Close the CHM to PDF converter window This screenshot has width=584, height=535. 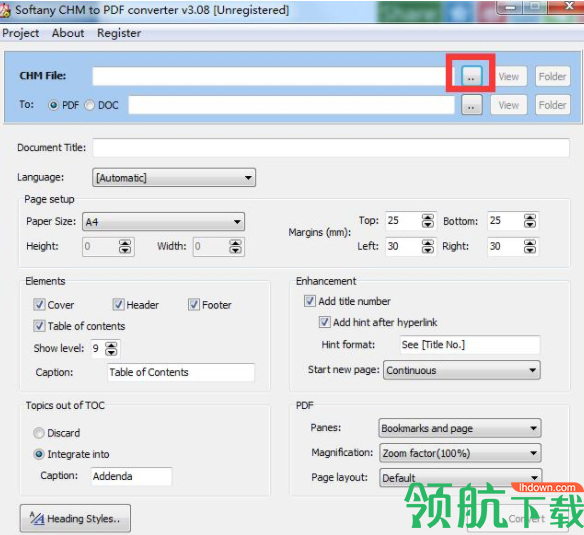pos(569,7)
